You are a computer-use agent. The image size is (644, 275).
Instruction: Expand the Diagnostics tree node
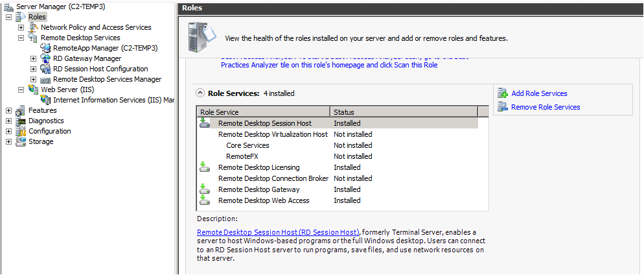point(9,121)
